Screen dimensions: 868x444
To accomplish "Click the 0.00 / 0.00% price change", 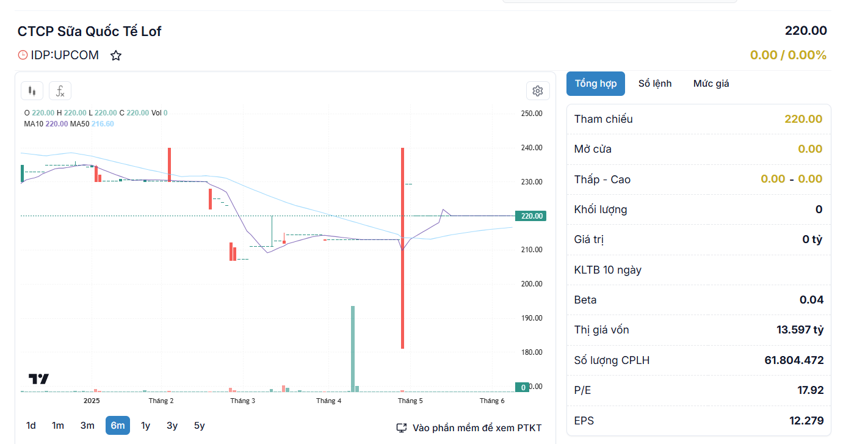I will pos(788,55).
